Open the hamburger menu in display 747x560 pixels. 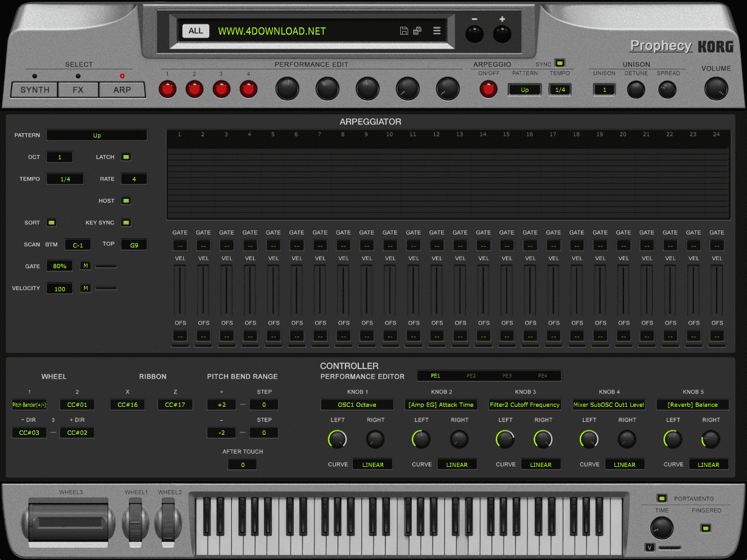click(x=437, y=31)
